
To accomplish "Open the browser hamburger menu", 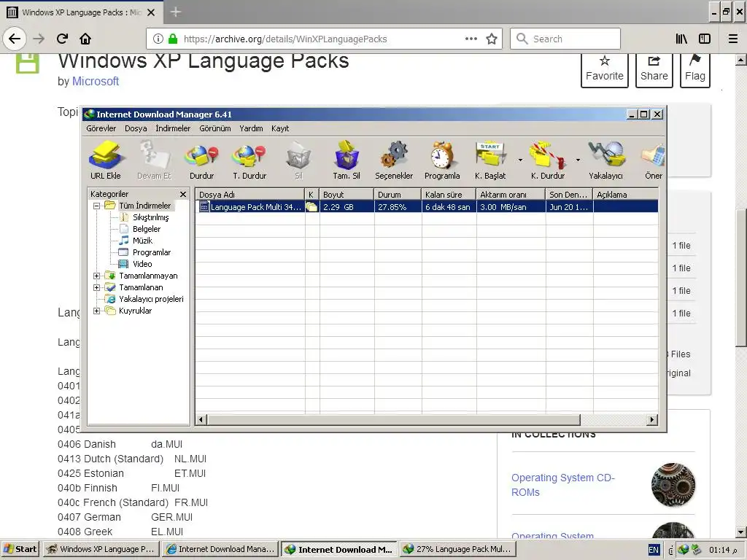I will pyautogui.click(x=733, y=39).
